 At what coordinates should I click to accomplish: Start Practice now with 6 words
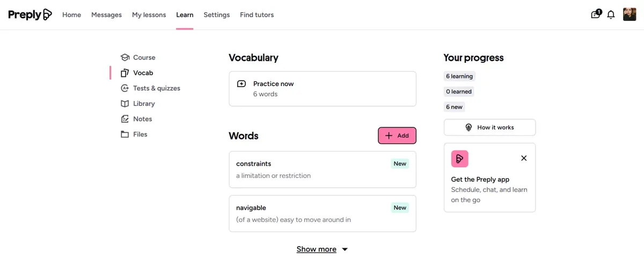(x=322, y=89)
